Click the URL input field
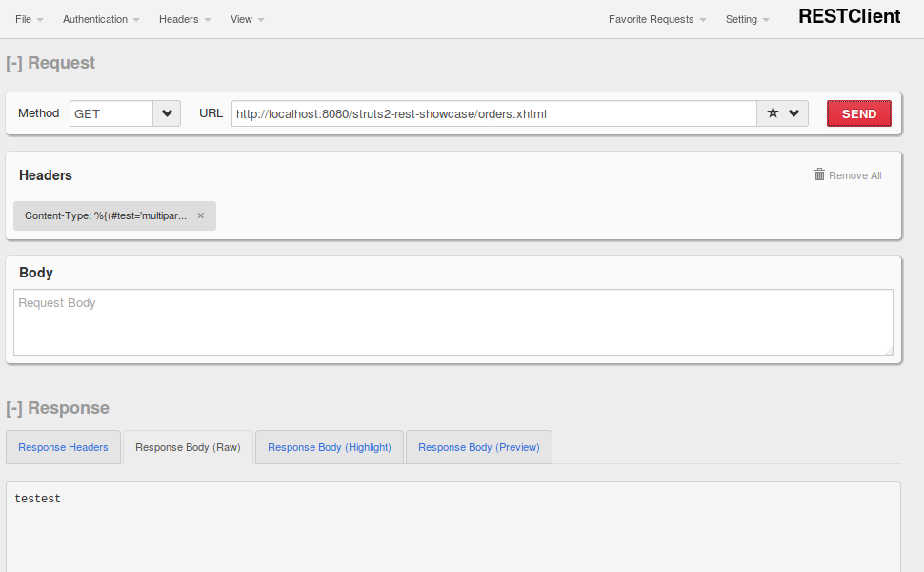The image size is (924, 572). (x=493, y=113)
